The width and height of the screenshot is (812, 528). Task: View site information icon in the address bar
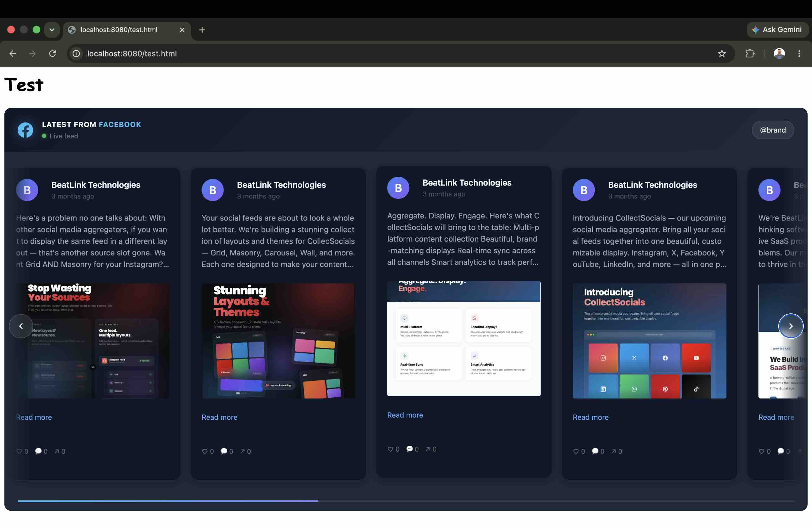pyautogui.click(x=77, y=54)
